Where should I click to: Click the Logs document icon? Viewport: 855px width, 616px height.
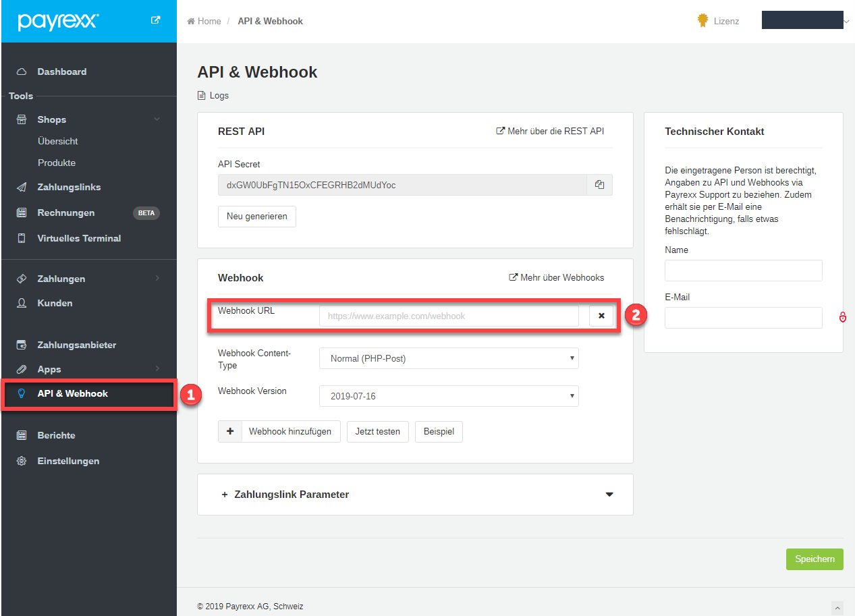[x=201, y=96]
